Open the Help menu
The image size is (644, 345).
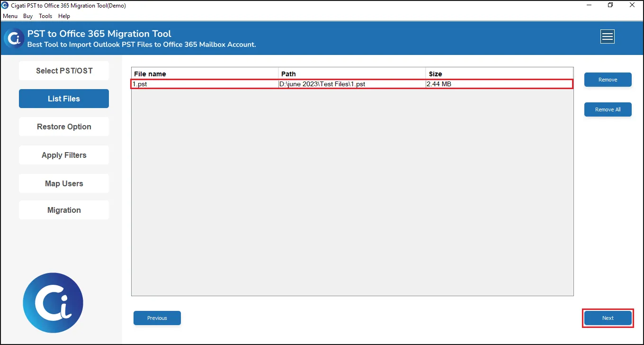[64, 16]
